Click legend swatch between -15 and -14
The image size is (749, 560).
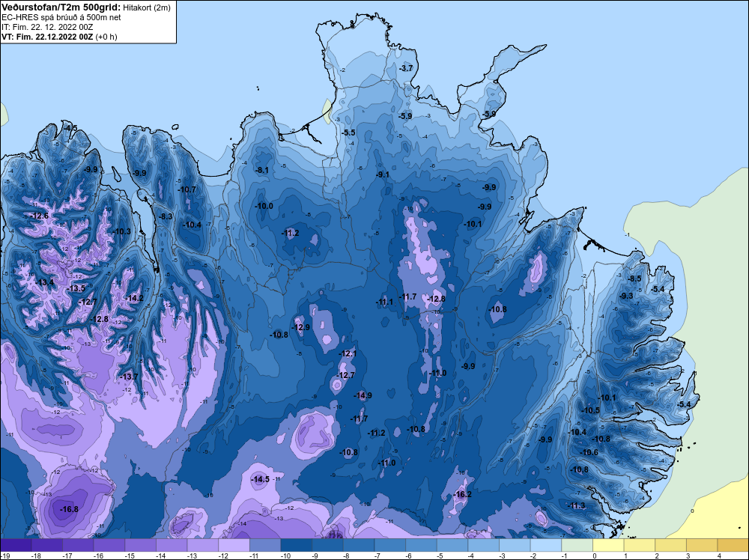141,545
